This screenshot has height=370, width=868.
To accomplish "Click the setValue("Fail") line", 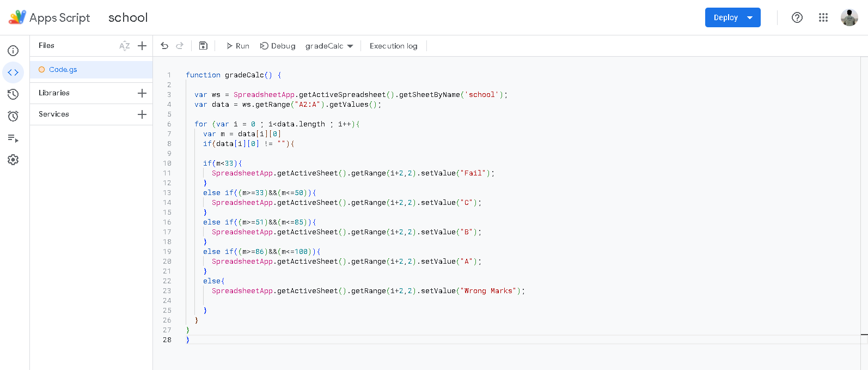I will (x=353, y=173).
